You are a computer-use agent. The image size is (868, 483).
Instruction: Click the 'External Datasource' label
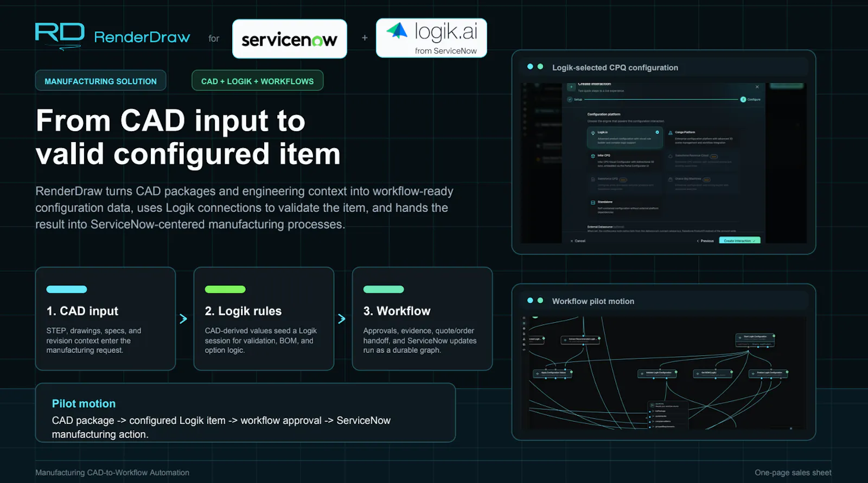click(600, 227)
